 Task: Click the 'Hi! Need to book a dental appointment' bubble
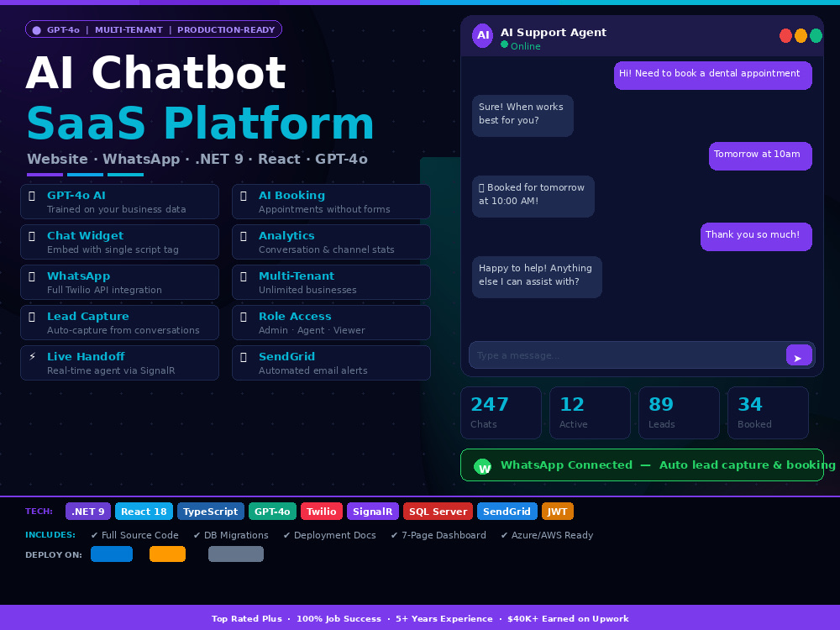[x=713, y=75]
